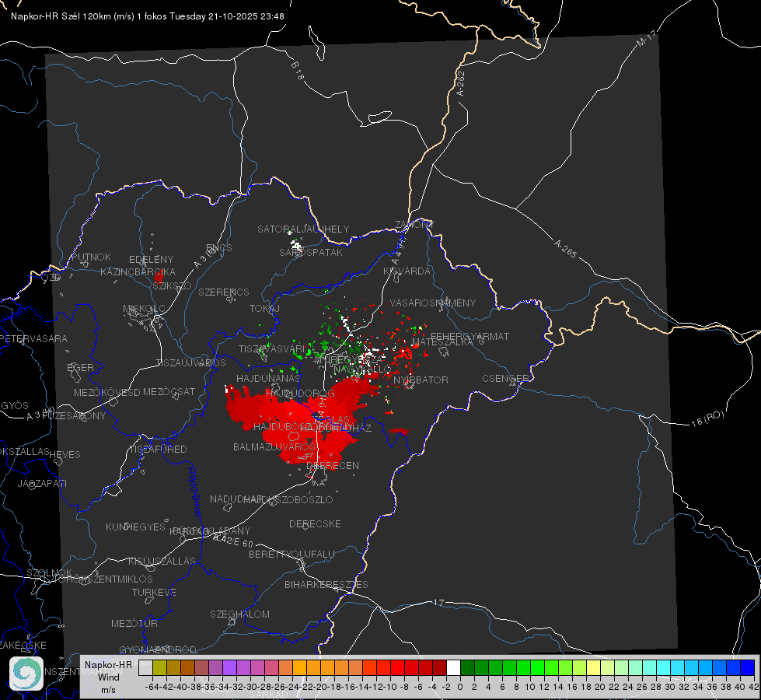Image resolution: width=761 pixels, height=700 pixels.
Task: Click the PÉTERVÁSÁRA label
Action: tap(34, 338)
